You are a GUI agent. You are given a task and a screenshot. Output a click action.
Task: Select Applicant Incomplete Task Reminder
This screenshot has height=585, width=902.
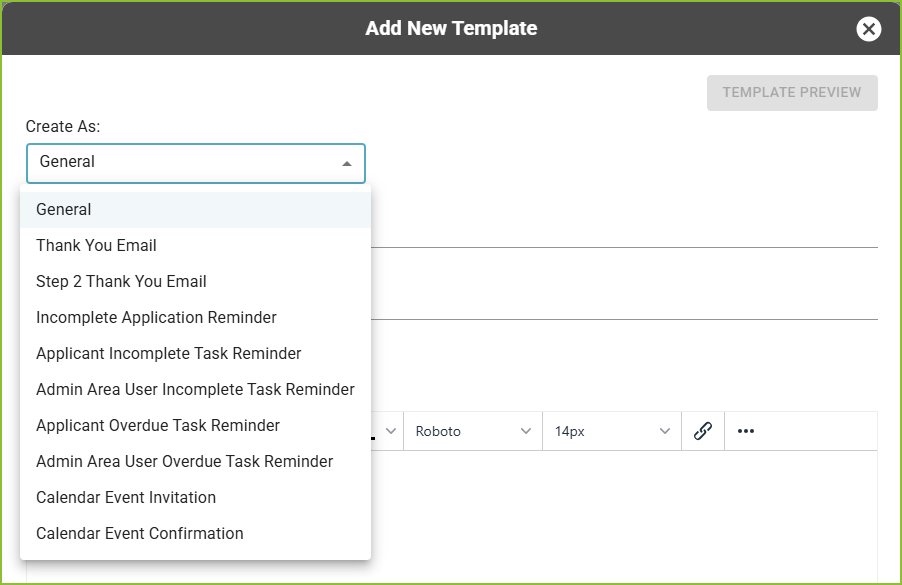point(168,354)
